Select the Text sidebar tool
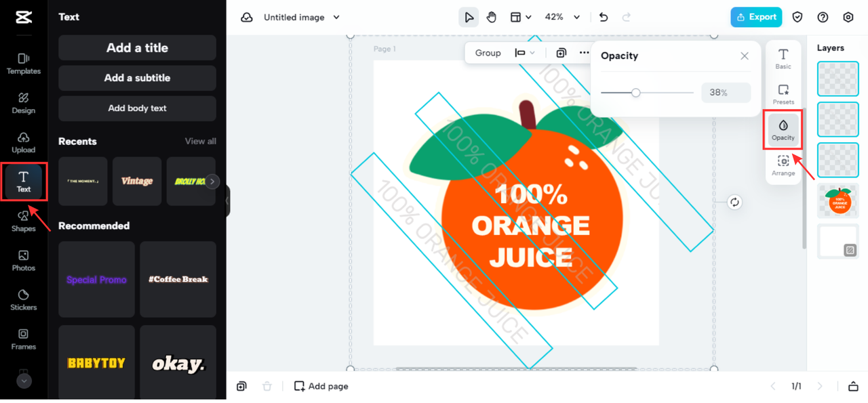 [24, 182]
